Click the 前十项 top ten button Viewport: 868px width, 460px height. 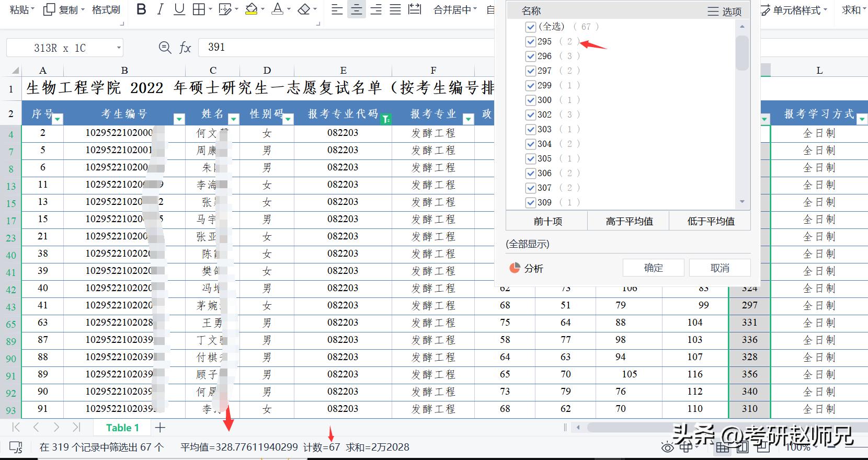547,221
